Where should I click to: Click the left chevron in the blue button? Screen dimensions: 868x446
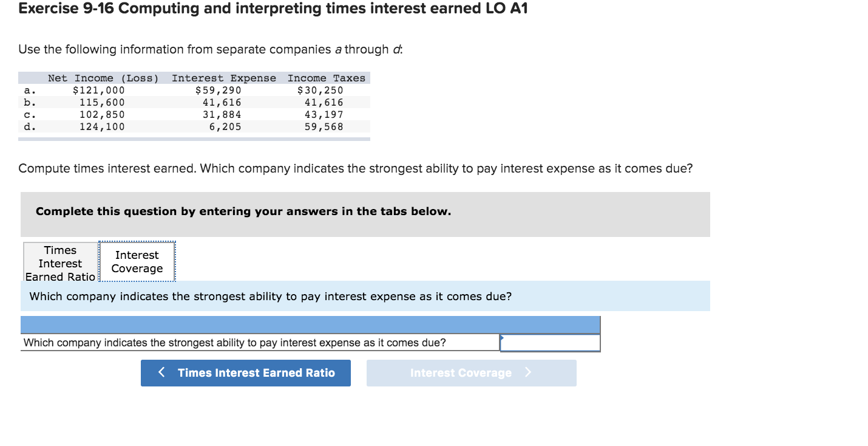coord(161,372)
